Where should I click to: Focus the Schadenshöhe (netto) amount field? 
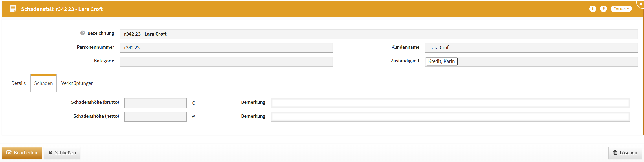155,117
